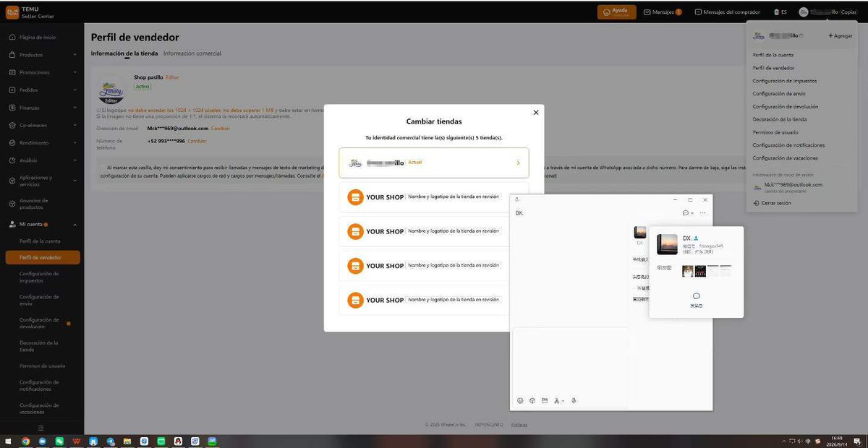Open Permisos de usuario in the sidebar
This screenshot has width=868, height=448.
(42, 366)
